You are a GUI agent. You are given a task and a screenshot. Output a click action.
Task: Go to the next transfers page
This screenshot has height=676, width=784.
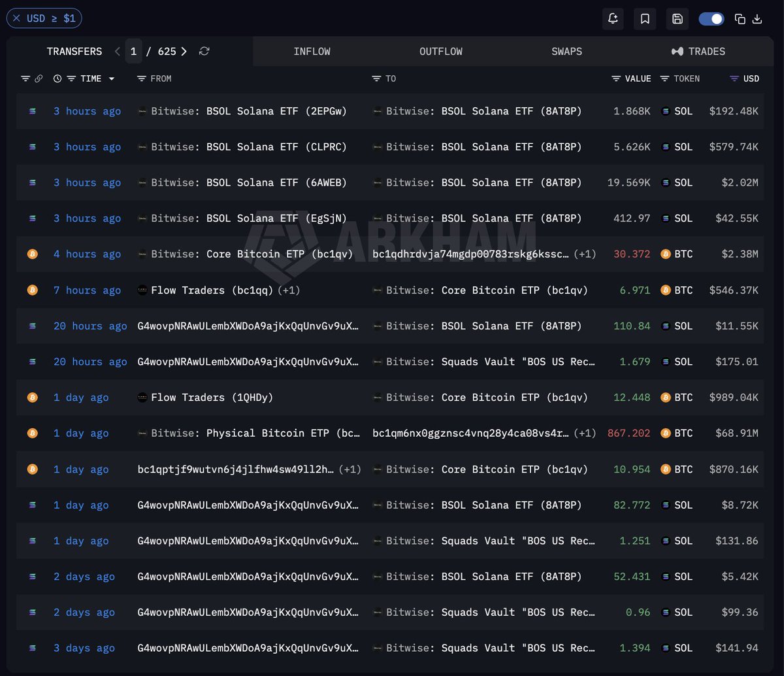tap(184, 52)
